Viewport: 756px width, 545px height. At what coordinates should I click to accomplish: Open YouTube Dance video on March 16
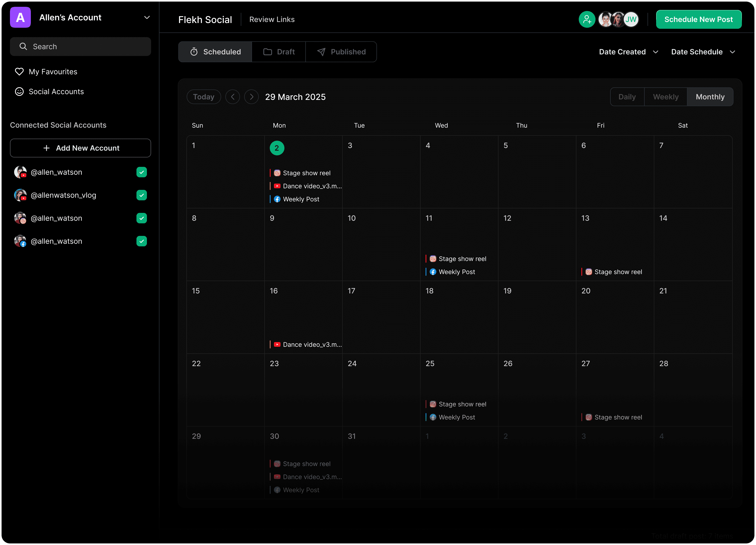point(308,344)
